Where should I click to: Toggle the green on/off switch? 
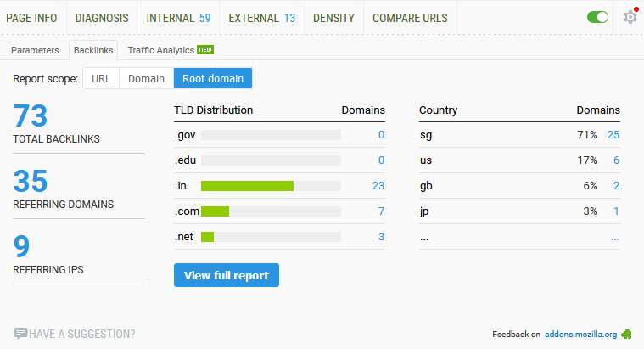point(597,17)
